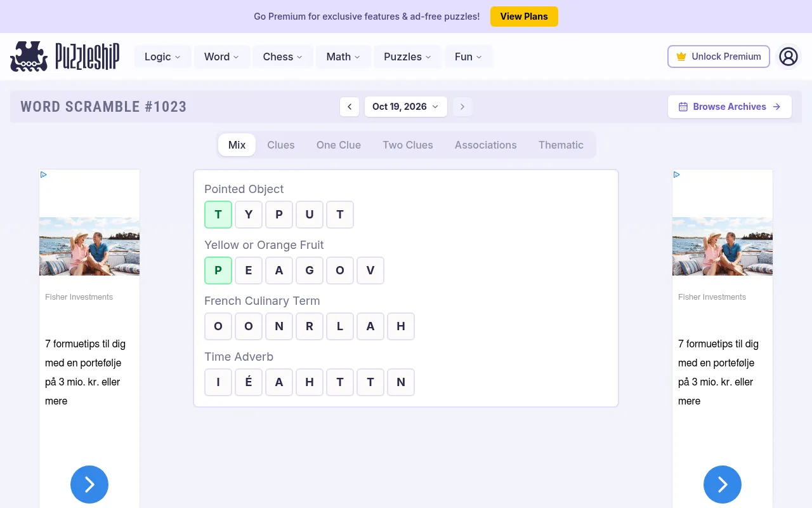812x508 pixels.
Task: Switch to the Associations tab
Action: coord(486,145)
